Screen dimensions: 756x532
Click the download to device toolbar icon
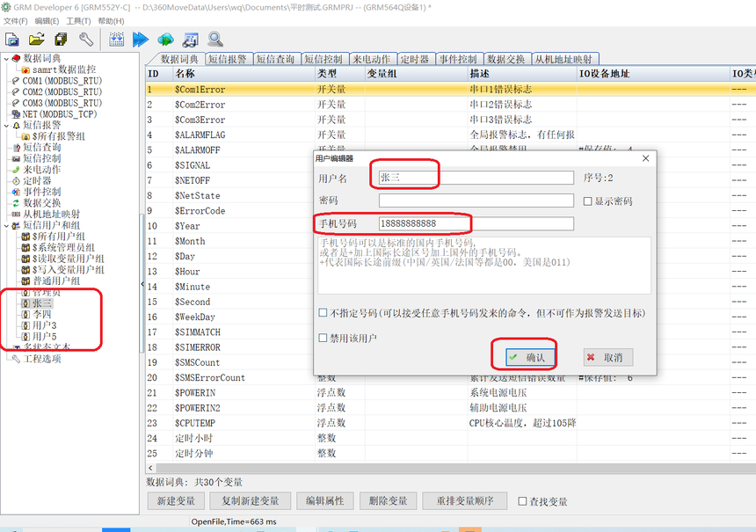pyautogui.click(x=116, y=40)
